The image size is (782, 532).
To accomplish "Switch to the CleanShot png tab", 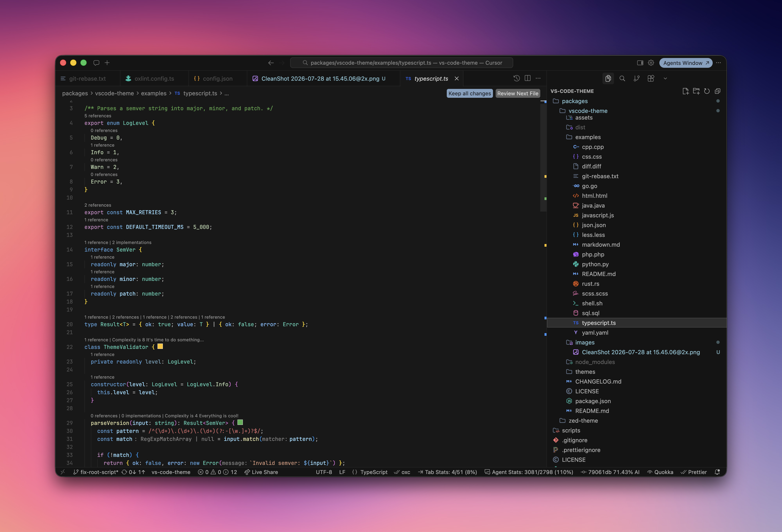I will click(x=323, y=78).
